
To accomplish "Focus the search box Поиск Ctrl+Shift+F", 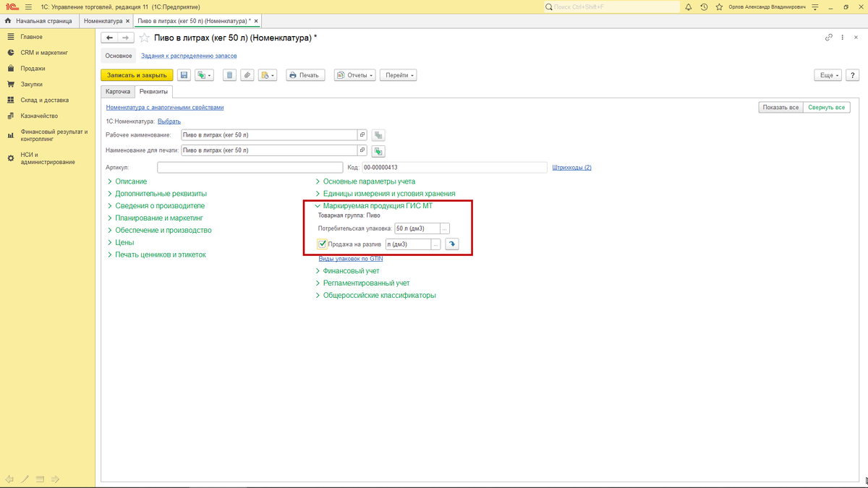I will click(x=611, y=7).
